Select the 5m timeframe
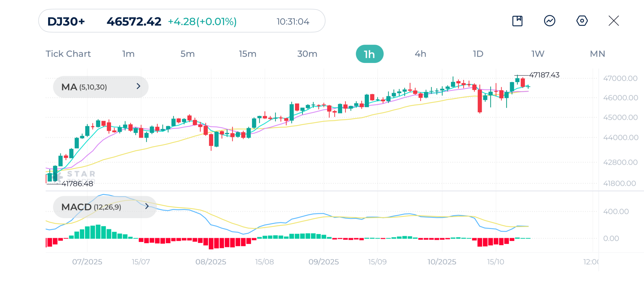Image resolution: width=644 pixels, height=287 pixels. tap(187, 54)
